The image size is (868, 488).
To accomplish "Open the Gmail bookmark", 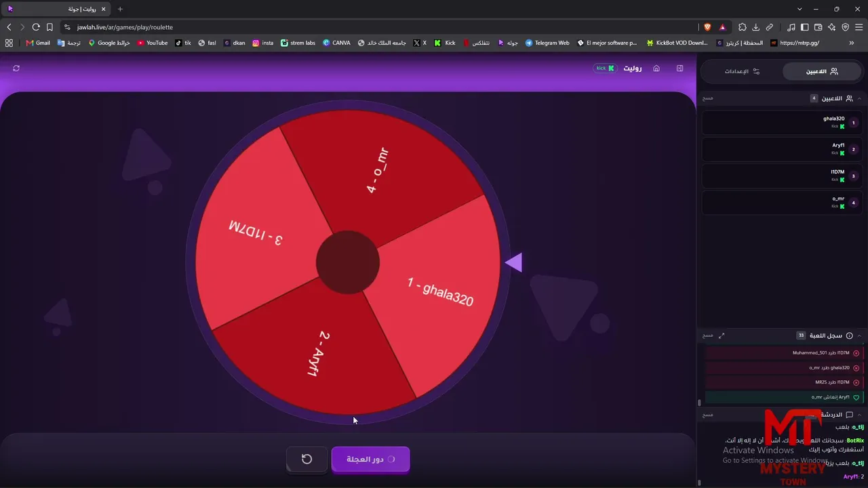I will coord(38,43).
